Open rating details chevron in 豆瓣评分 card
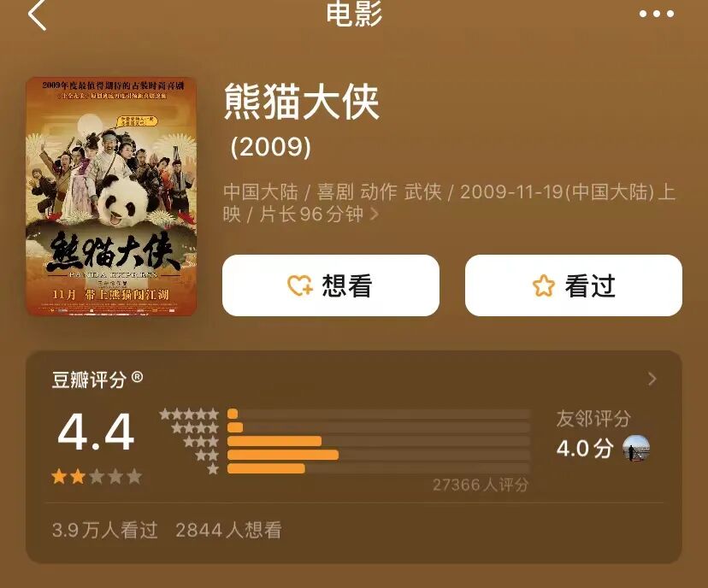 (x=652, y=379)
